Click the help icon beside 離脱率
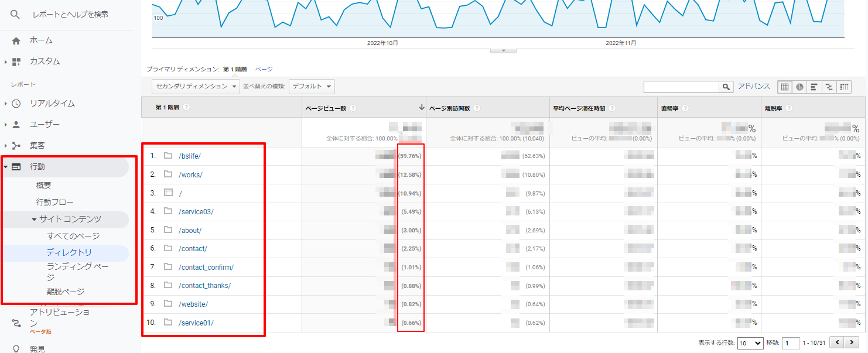 coord(788,108)
